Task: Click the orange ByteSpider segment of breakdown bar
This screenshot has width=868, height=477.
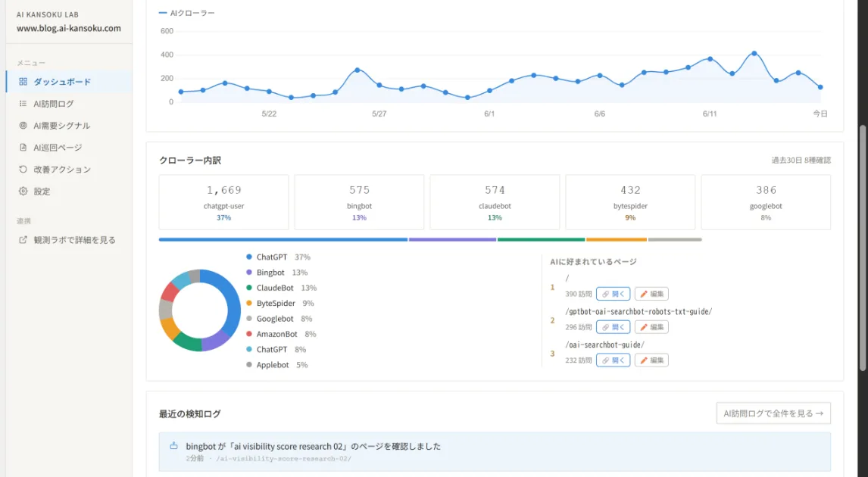Action: pos(616,239)
